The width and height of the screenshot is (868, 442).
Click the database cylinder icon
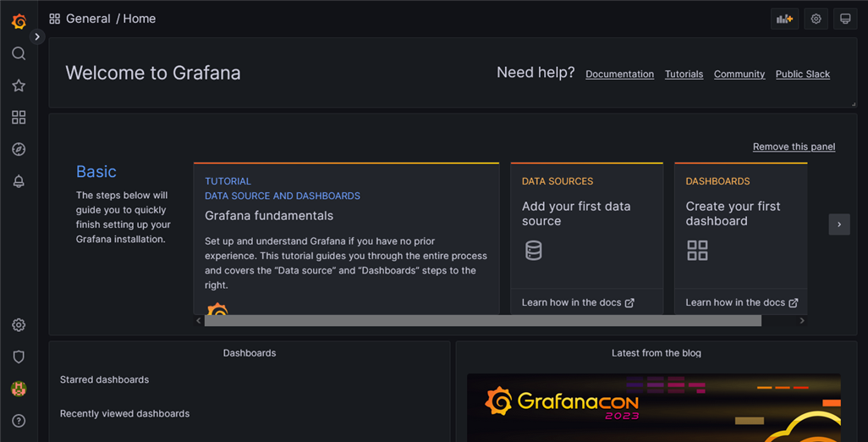point(534,251)
